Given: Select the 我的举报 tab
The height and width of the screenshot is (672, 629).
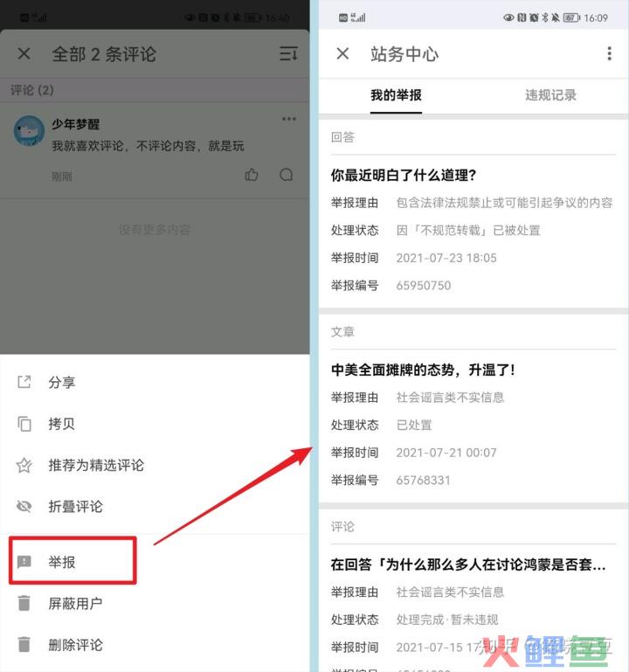Looking at the screenshot, I should pyautogui.click(x=396, y=95).
